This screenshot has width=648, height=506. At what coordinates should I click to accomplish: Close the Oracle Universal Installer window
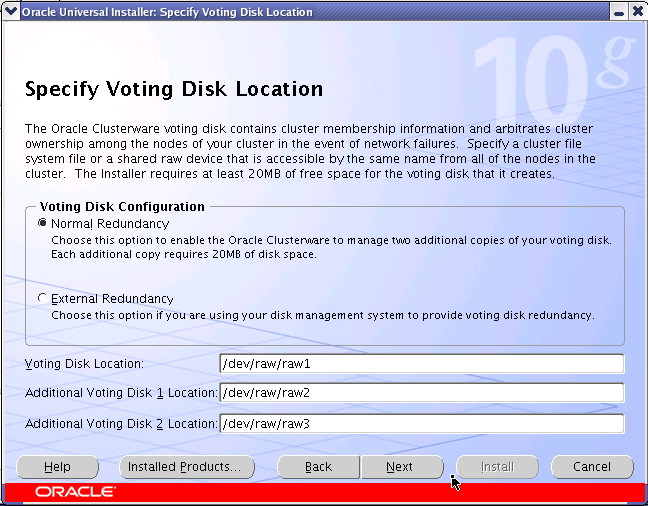pos(637,12)
